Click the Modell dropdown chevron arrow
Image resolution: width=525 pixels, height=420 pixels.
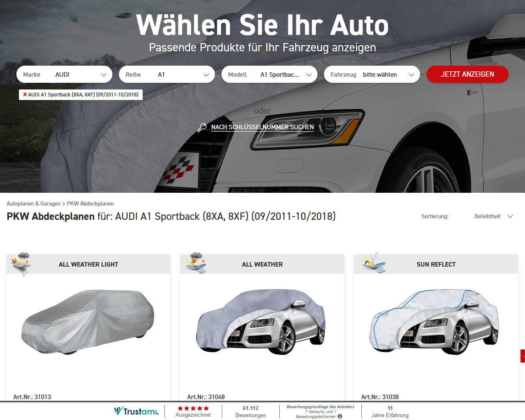click(x=309, y=75)
